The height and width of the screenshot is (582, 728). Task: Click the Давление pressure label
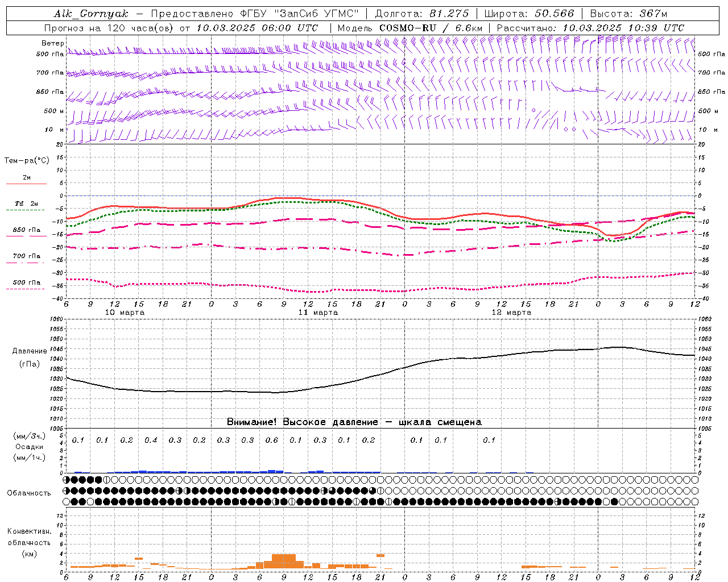(30, 351)
